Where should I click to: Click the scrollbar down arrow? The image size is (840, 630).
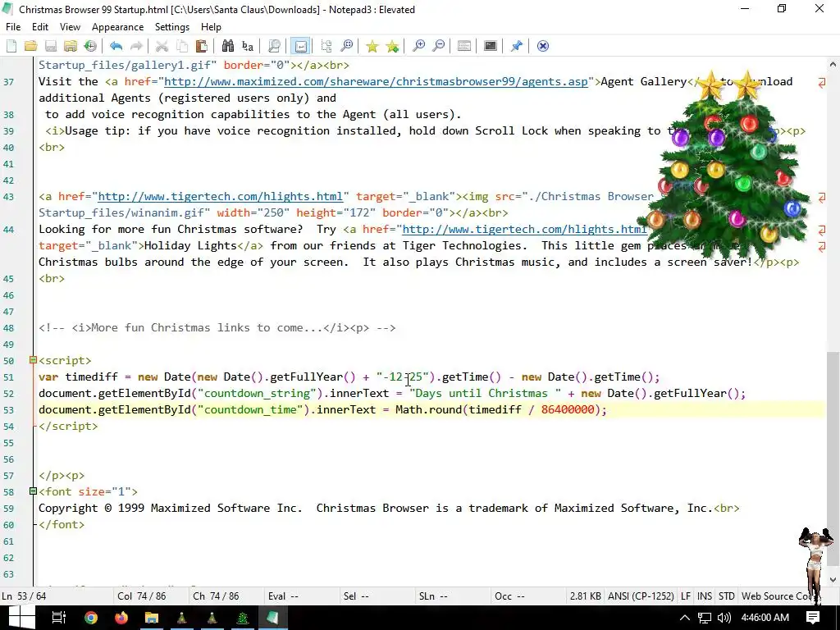click(833, 580)
